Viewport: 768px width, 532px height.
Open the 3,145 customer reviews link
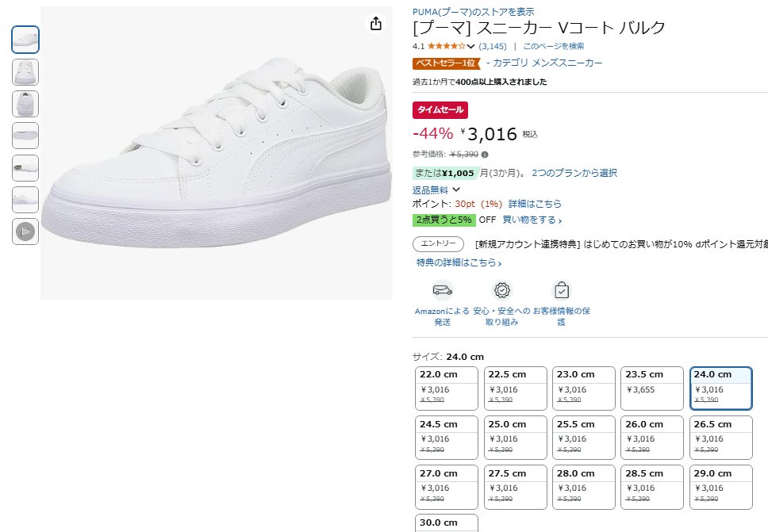tap(492, 46)
